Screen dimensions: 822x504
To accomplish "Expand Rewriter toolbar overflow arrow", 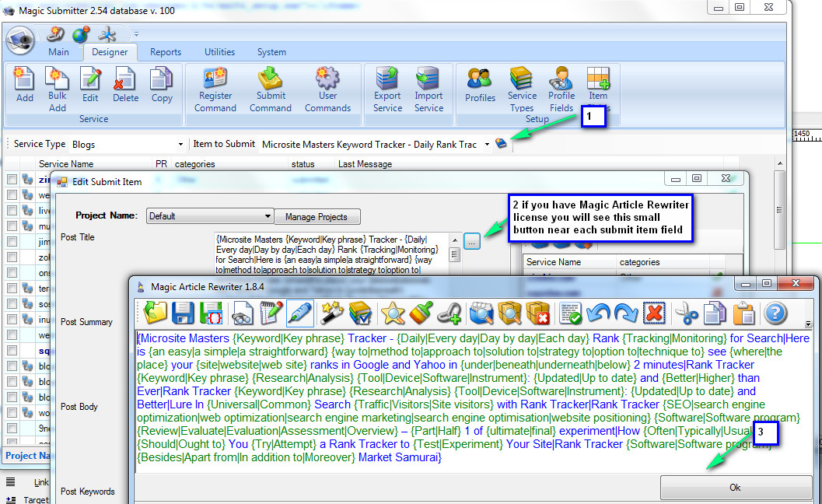I will [x=808, y=324].
